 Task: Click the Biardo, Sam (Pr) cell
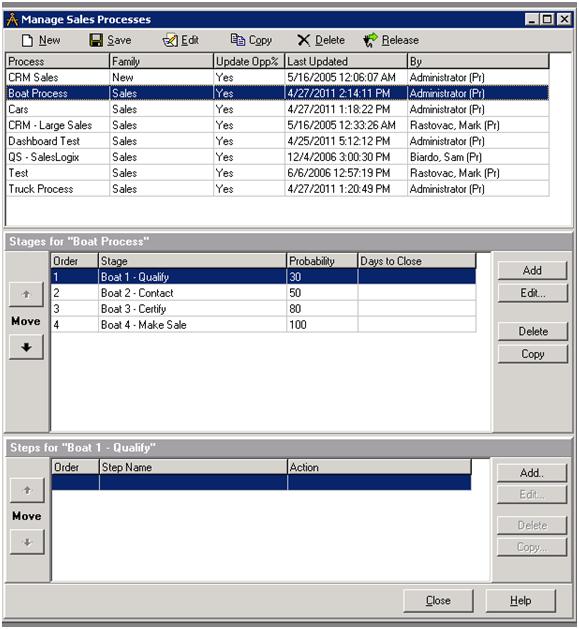(x=445, y=157)
